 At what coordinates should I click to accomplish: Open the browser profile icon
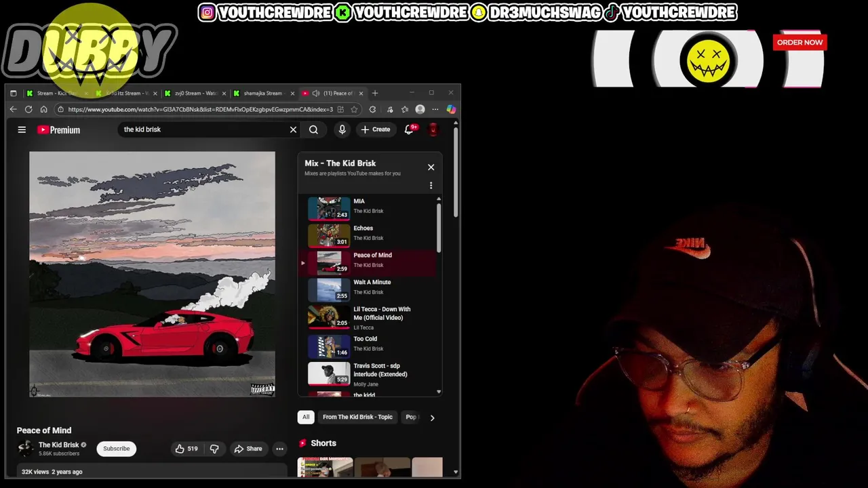click(x=420, y=109)
